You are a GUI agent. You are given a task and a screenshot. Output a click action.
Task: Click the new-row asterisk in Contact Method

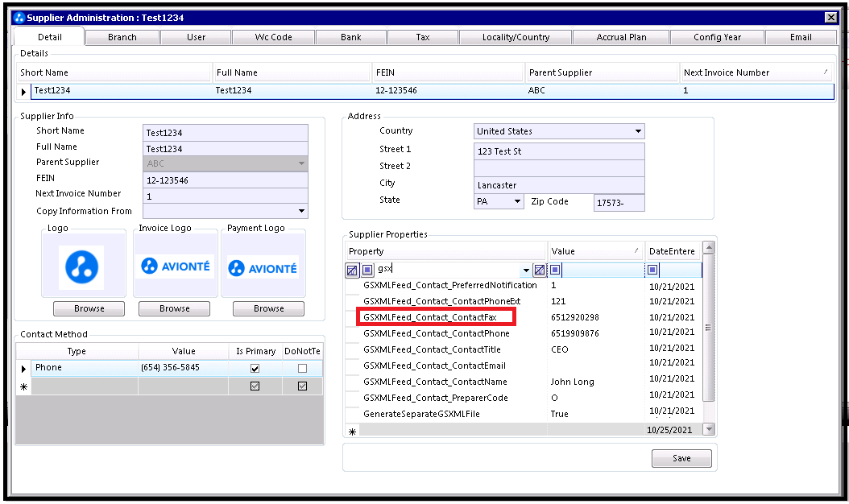point(23,386)
